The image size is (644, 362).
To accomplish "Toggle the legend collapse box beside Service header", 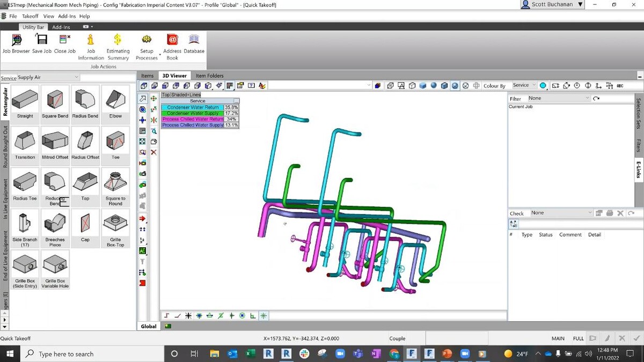I will point(236,101).
